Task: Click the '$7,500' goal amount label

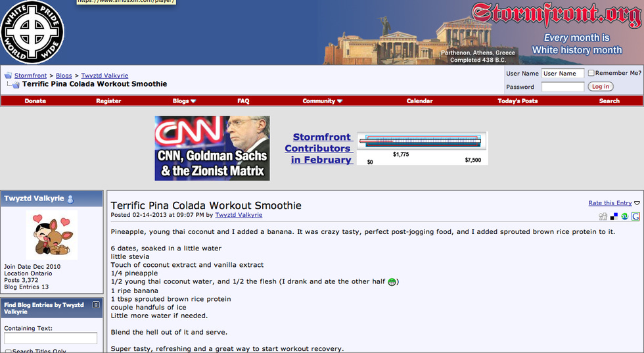Action: (472, 160)
